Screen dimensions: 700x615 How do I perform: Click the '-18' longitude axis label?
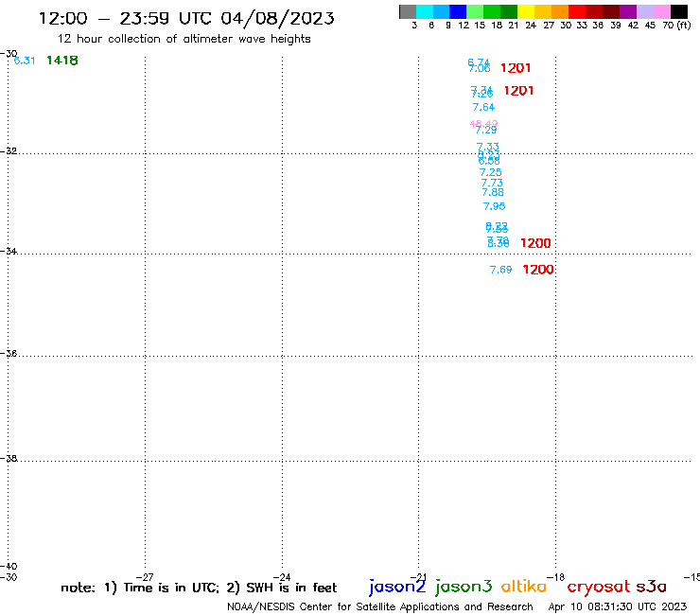coord(556,577)
